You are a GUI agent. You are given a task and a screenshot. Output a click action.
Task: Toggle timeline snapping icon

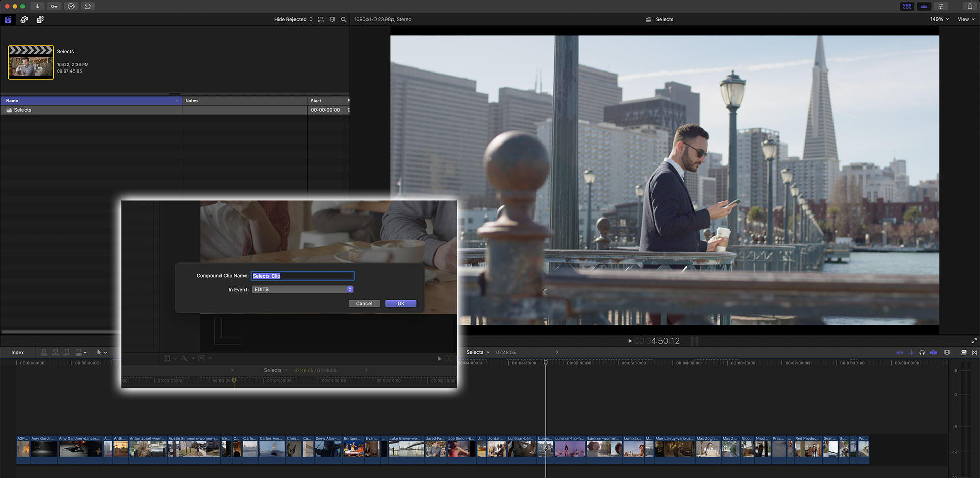tap(934, 353)
